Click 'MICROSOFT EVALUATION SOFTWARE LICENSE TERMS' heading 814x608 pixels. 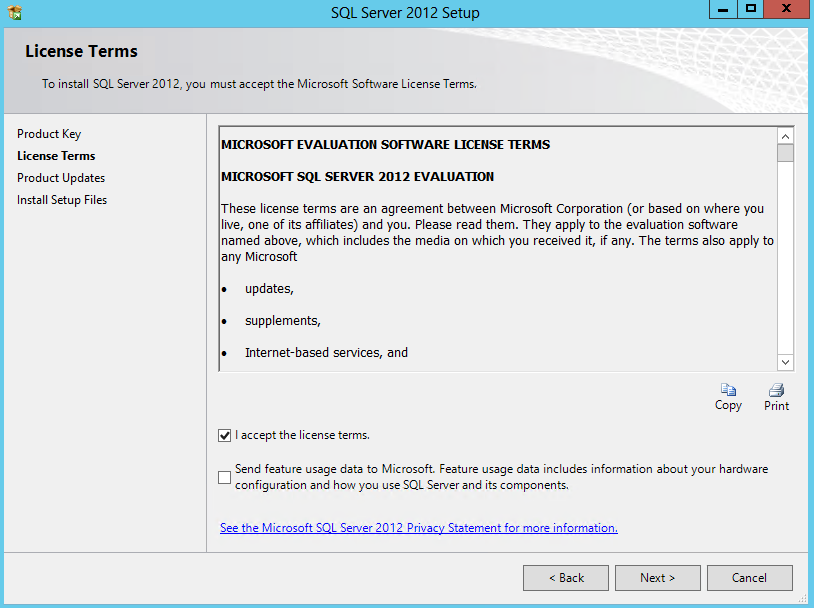(x=385, y=145)
